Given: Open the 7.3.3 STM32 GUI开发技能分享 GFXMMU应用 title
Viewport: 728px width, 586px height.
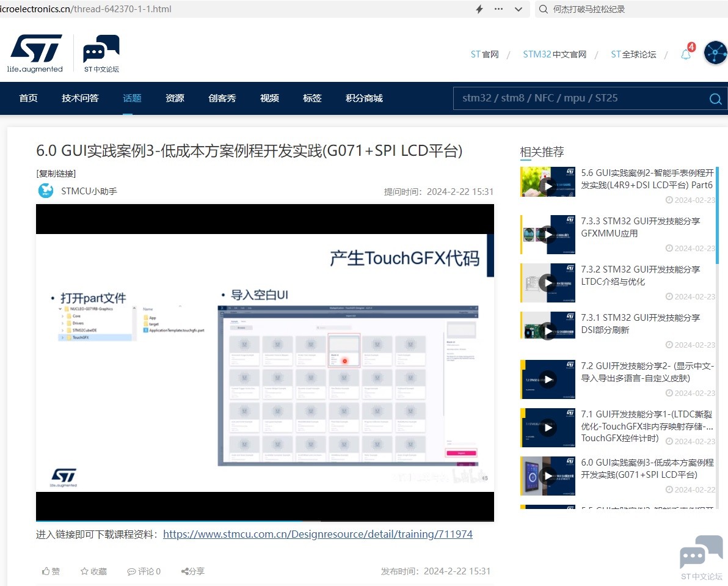Looking at the screenshot, I should 641,227.
